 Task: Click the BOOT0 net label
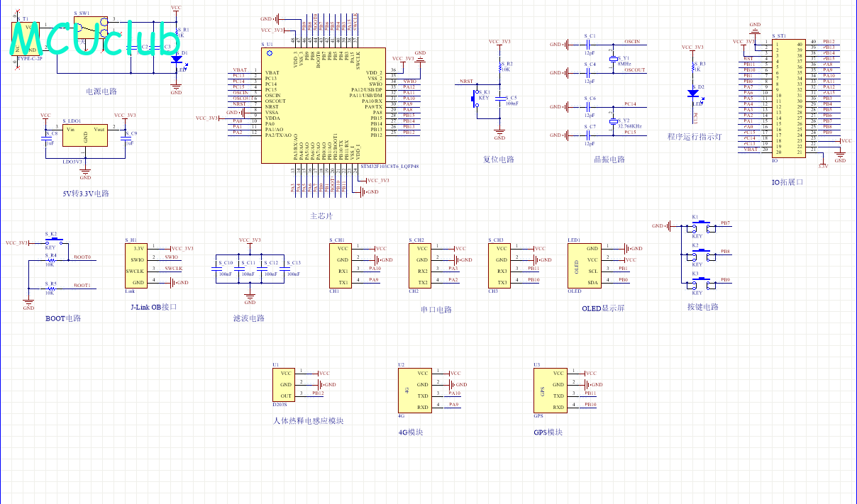click(83, 257)
